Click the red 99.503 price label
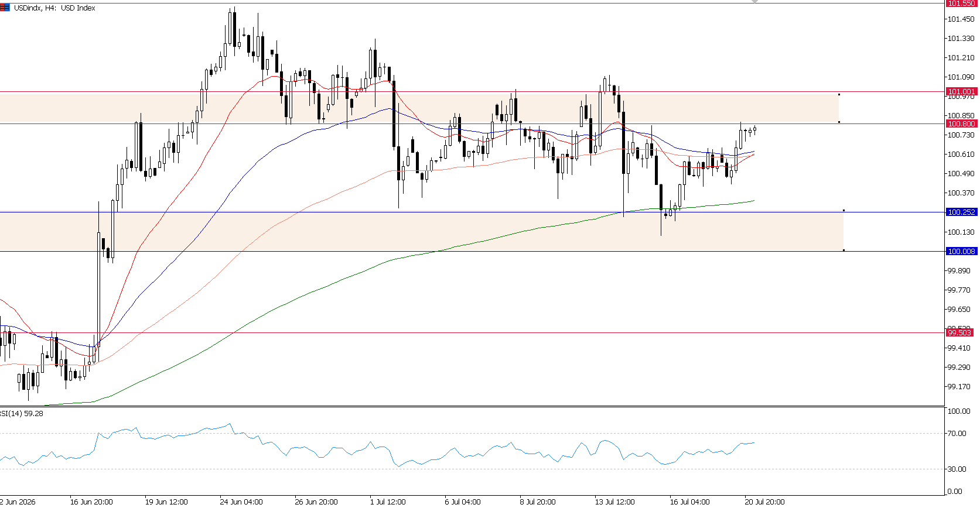Screen dimensions: 980x508 (959, 332)
